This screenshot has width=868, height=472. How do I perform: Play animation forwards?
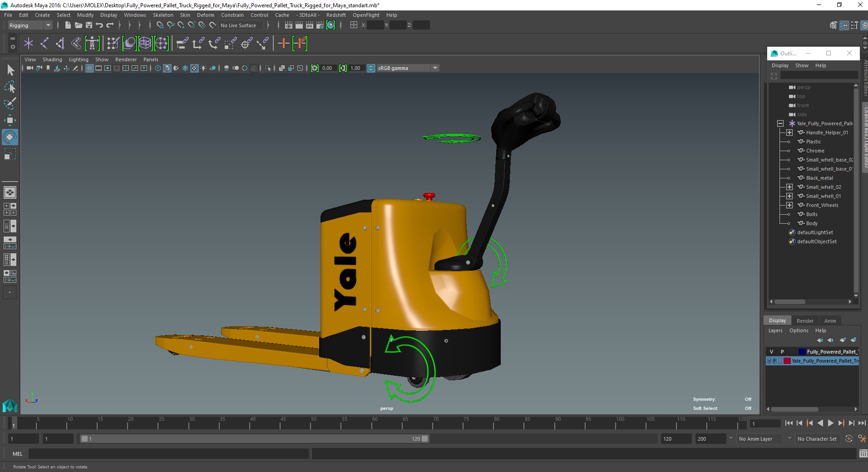click(x=830, y=423)
